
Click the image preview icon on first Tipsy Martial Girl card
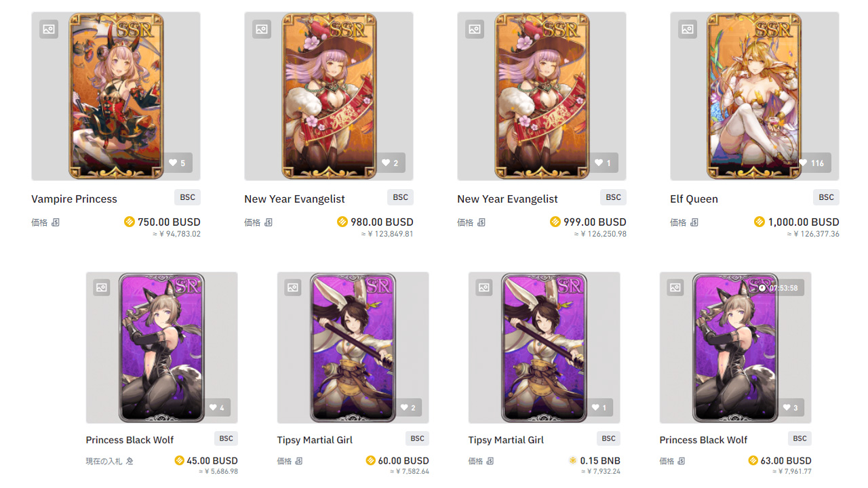click(292, 287)
